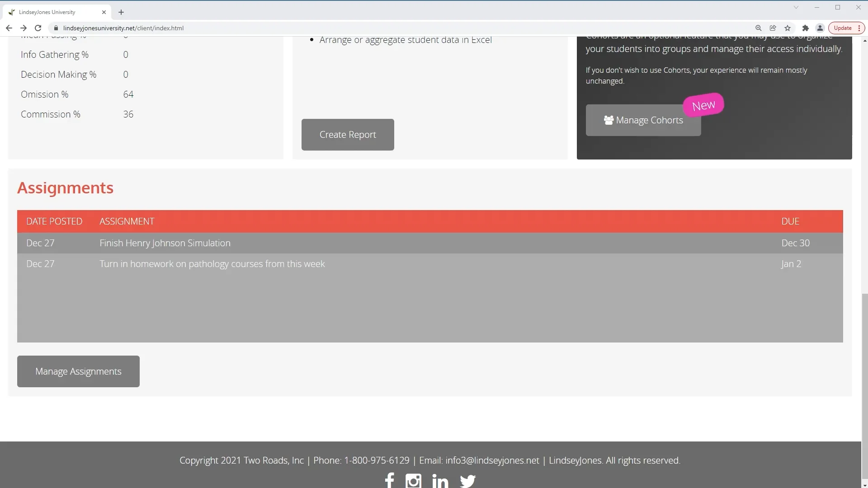Screen dimensions: 868x488
Task: Open the Instagram icon in footer
Action: coord(413,481)
